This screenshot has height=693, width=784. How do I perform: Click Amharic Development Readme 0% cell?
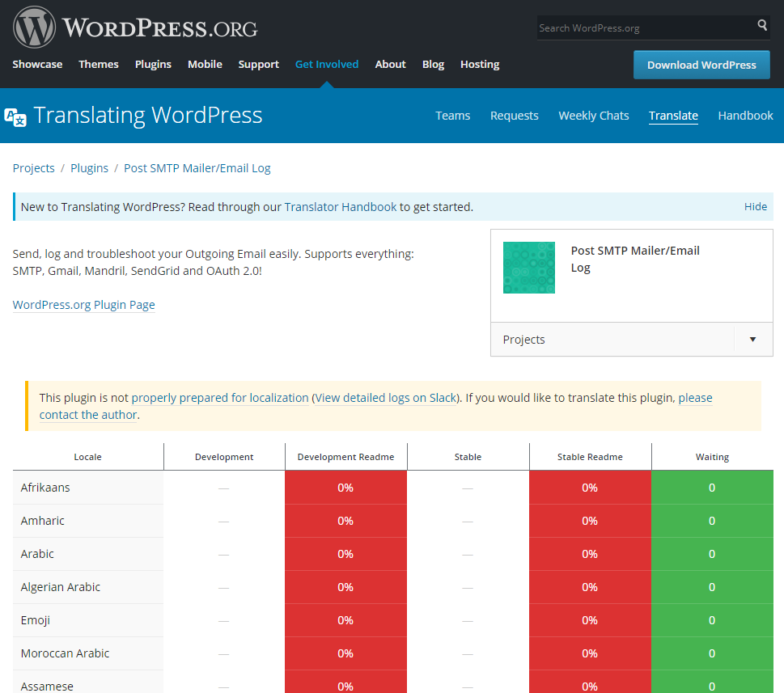pyautogui.click(x=345, y=521)
